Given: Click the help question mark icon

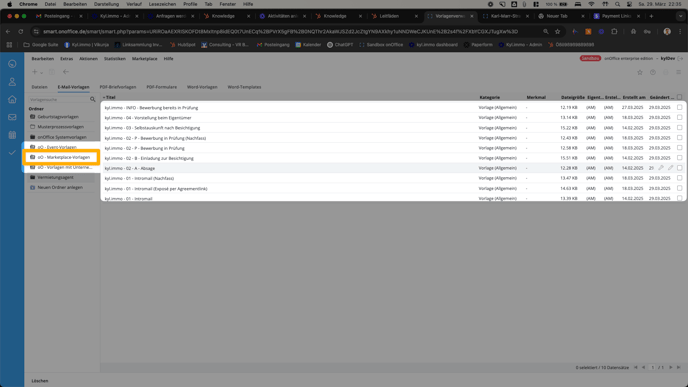Looking at the screenshot, I should click(x=653, y=72).
